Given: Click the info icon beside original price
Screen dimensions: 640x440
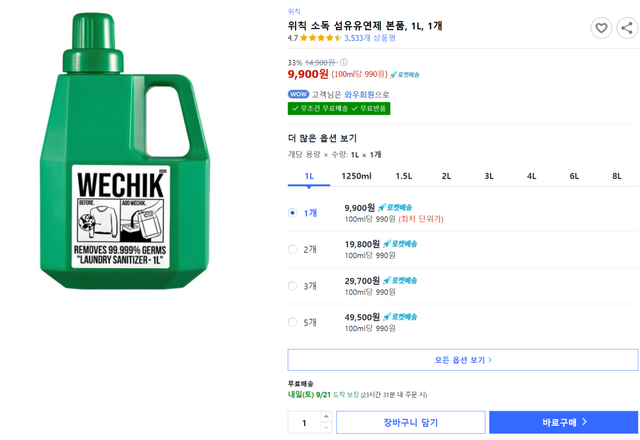Looking at the screenshot, I should (x=344, y=62).
